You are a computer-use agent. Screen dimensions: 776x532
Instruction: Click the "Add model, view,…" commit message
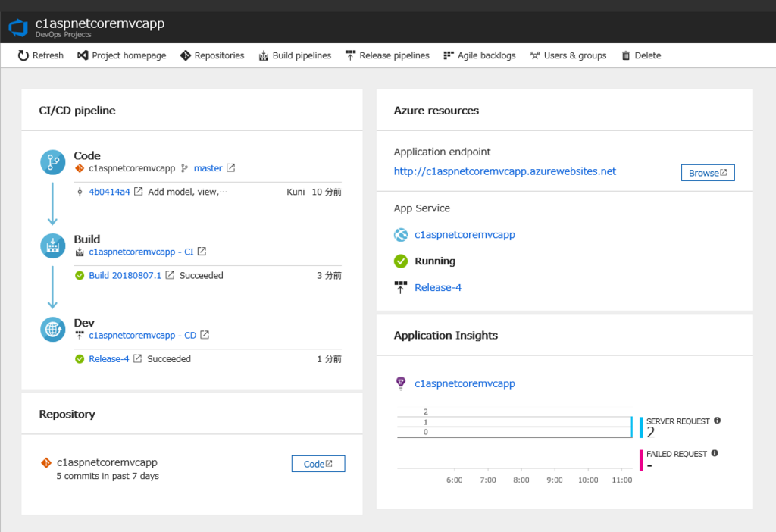pyautogui.click(x=188, y=192)
